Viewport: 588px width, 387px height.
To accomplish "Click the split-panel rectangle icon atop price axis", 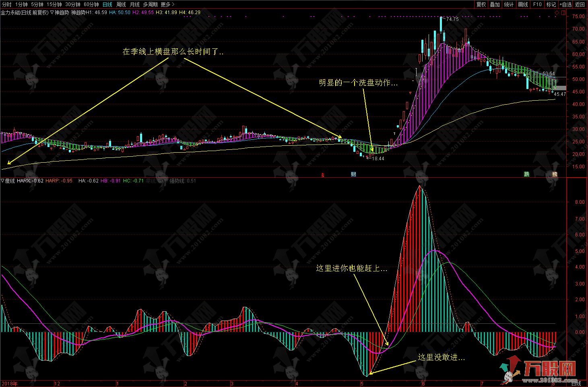I will [x=563, y=12].
